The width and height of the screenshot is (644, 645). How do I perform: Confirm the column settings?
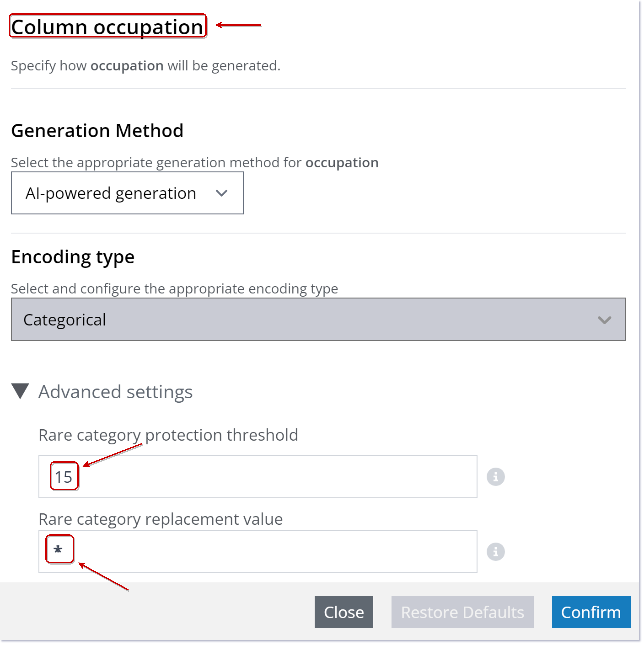tap(591, 612)
